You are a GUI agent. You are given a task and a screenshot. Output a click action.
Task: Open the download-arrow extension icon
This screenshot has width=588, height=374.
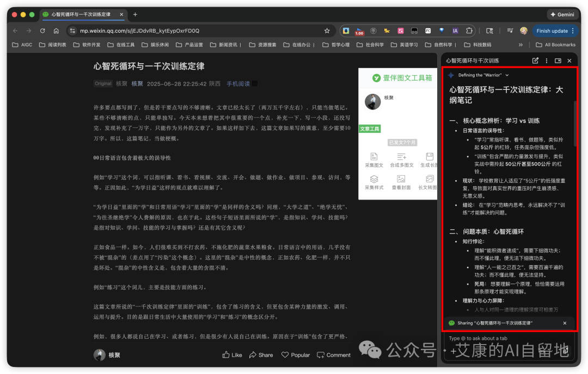pos(346,31)
